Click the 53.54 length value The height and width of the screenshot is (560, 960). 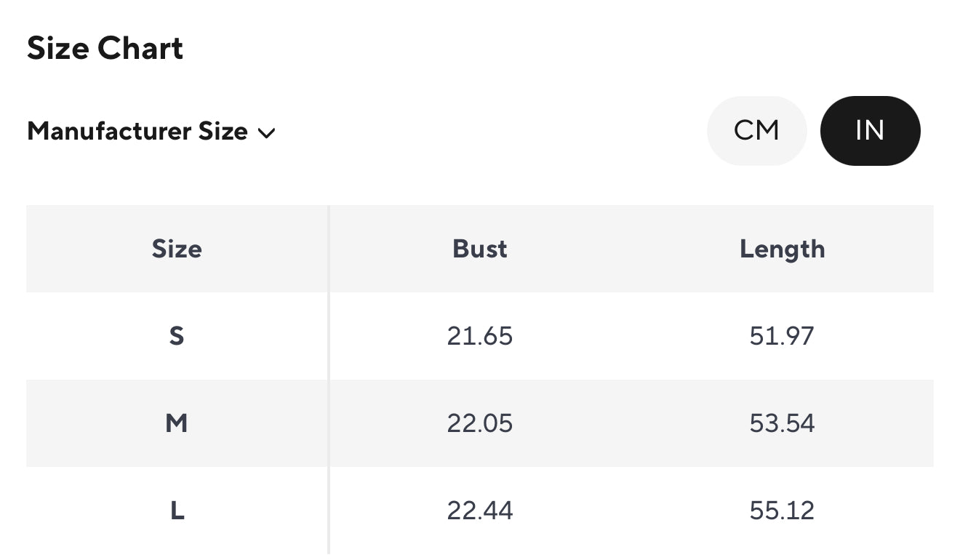click(782, 423)
